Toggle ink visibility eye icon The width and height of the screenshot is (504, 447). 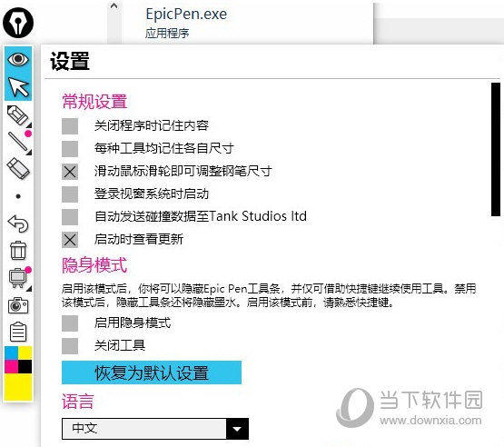18,59
